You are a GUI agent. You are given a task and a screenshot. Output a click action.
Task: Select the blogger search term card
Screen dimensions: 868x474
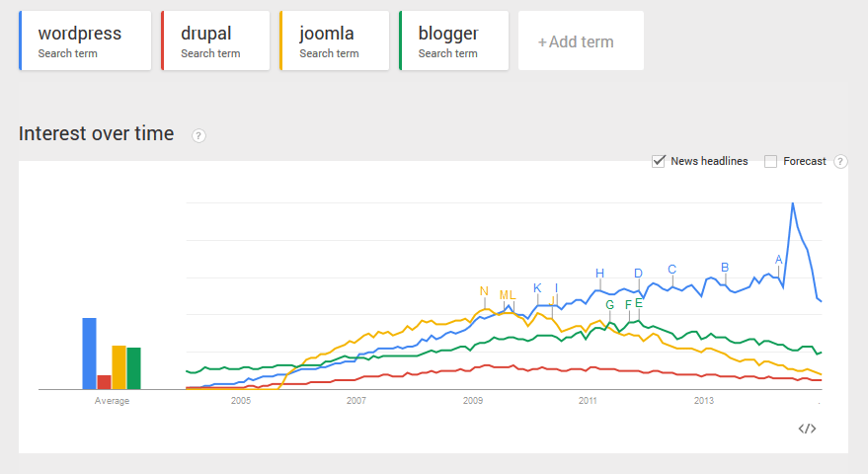pyautogui.click(x=453, y=40)
